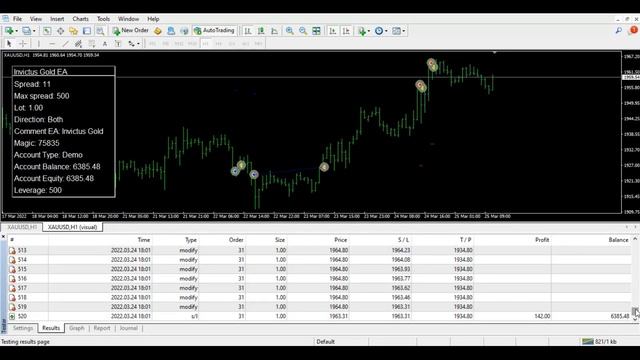The image size is (640, 360).
Task: Switch chart to candlesticks style
Action: 261,31
